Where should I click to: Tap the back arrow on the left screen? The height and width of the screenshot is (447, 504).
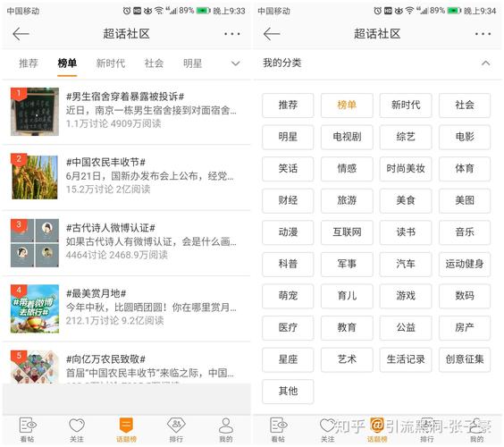click(21, 34)
